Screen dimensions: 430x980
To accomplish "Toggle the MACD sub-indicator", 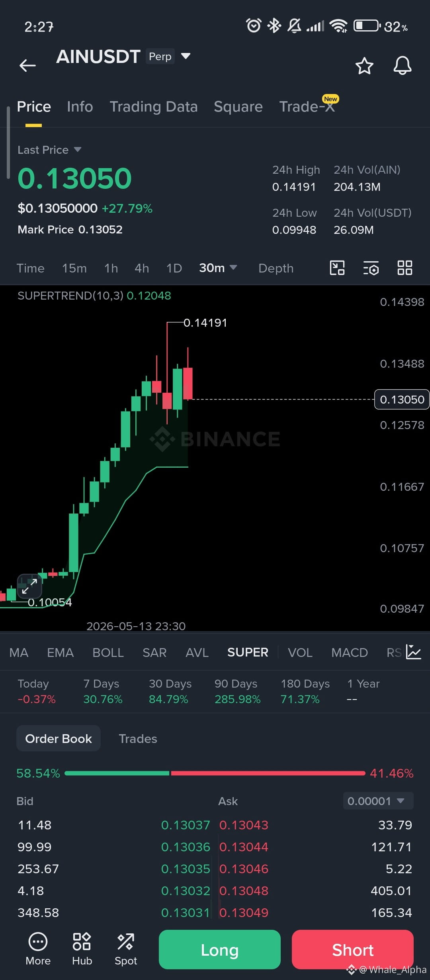I will pos(350,653).
